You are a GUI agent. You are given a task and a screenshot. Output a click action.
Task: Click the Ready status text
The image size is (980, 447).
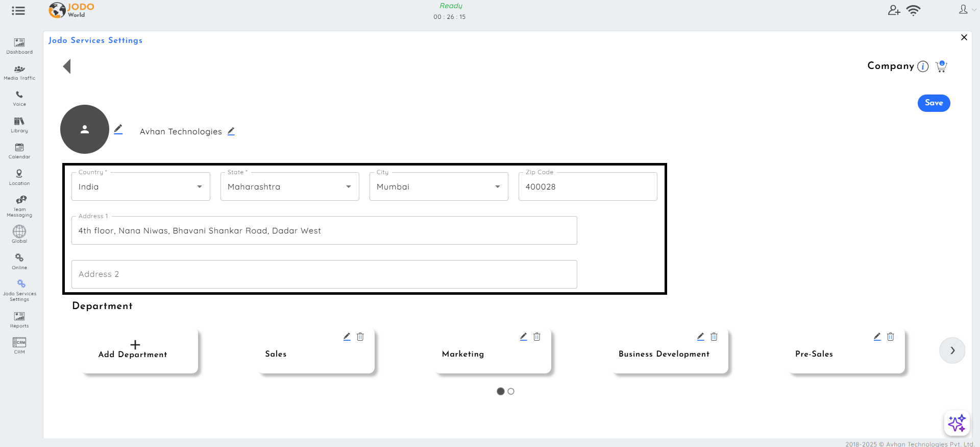[x=451, y=6]
